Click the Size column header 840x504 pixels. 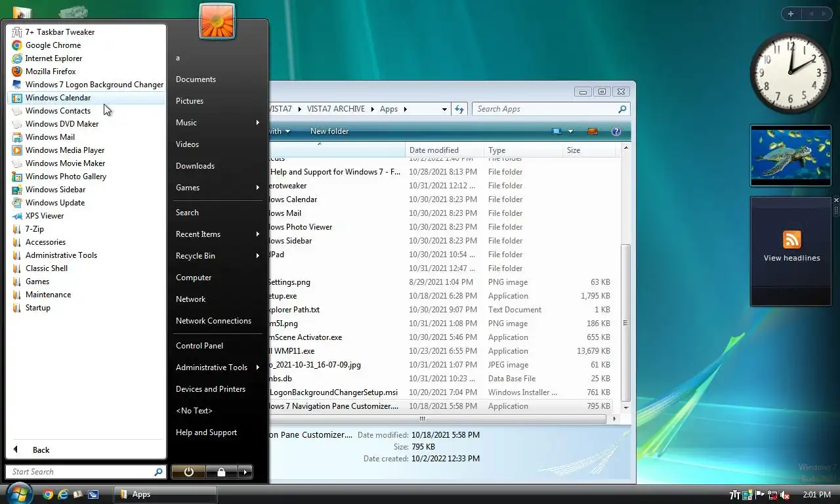[590, 150]
